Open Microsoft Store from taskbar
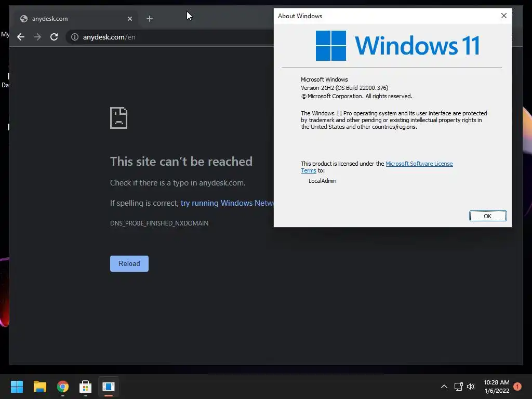Image resolution: width=532 pixels, height=399 pixels. coord(86,387)
